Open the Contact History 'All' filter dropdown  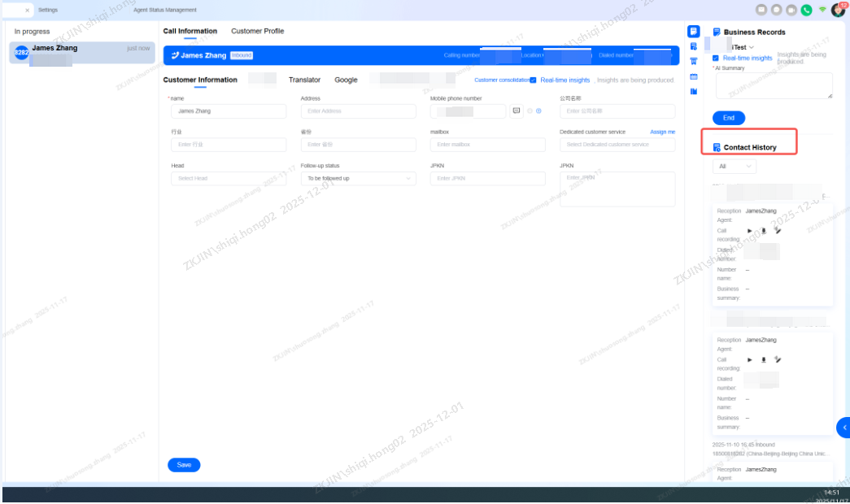click(x=734, y=166)
